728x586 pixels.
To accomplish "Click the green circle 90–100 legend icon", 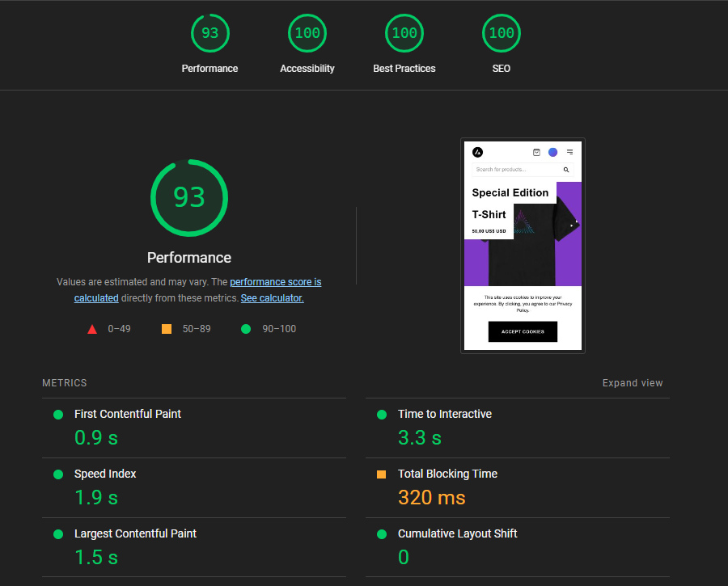I will tap(246, 329).
